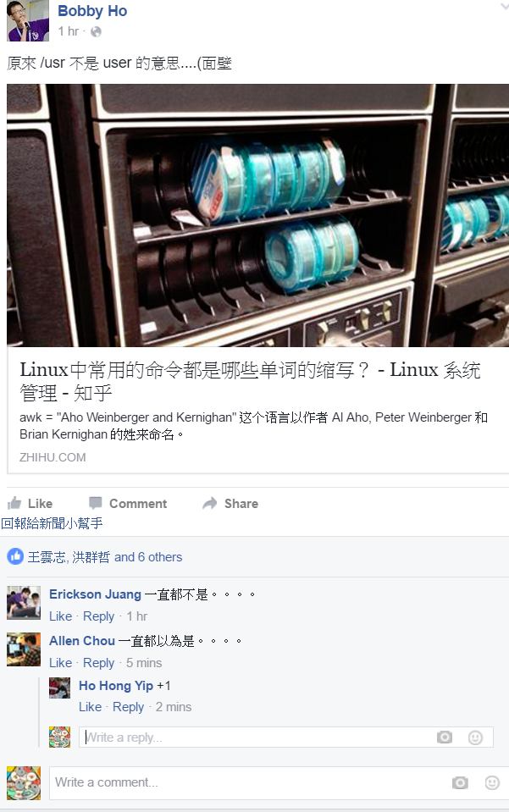The height and width of the screenshot is (812, 509).
Task: Open post options dropdown arrow at top right
Action: [504, 6]
